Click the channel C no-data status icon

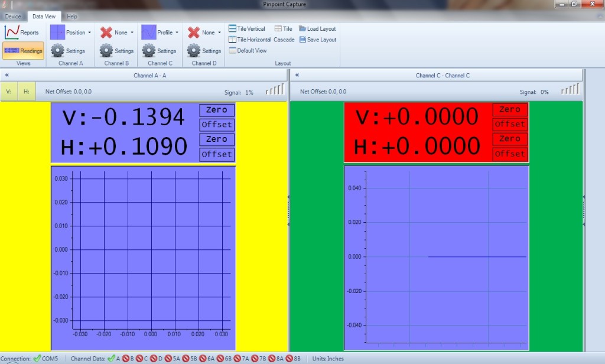point(139,359)
